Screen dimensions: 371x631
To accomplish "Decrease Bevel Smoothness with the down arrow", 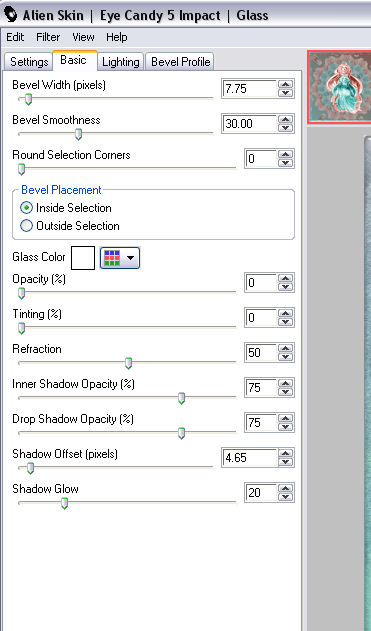I will coord(286,128).
